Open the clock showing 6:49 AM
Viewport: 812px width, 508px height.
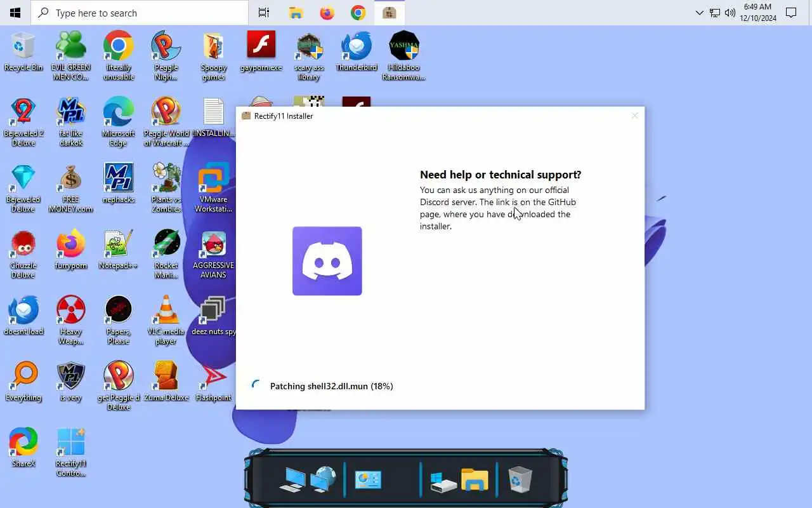tap(758, 13)
